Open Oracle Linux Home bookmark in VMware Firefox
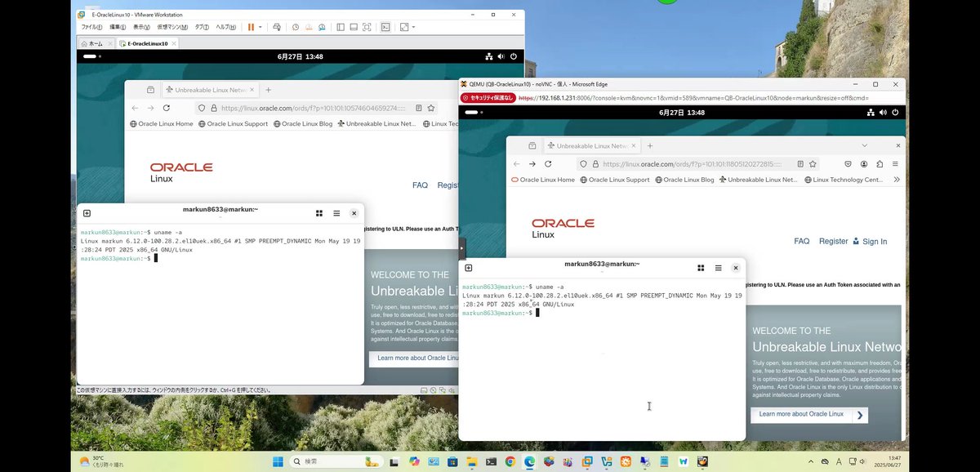Screen dimensions: 980x472 pos(162,124)
